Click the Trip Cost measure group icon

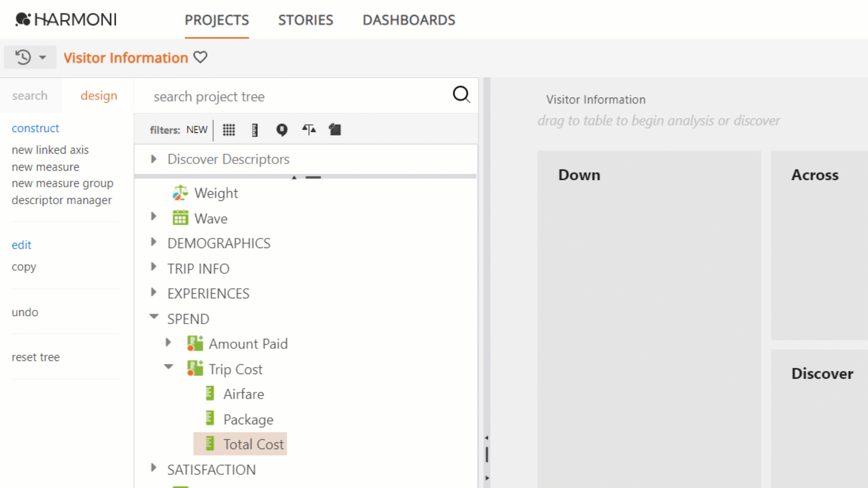195,369
